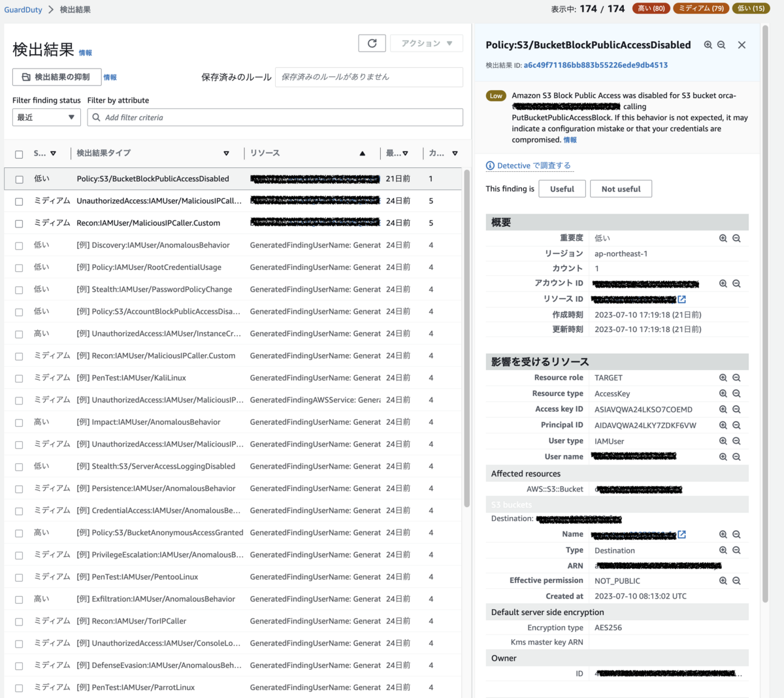Click the refresh findings icon button
Image resolution: width=784 pixels, height=698 pixels.
tap(372, 43)
